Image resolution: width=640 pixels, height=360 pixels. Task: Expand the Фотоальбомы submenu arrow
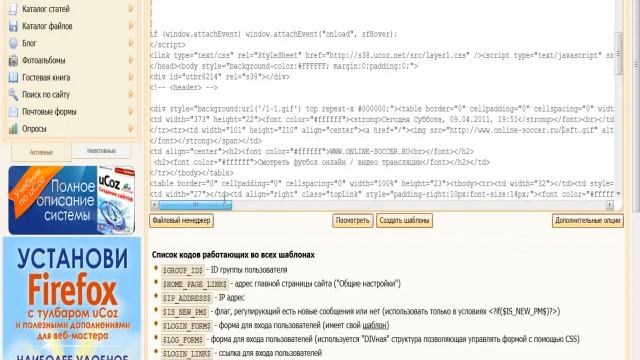pos(131,60)
